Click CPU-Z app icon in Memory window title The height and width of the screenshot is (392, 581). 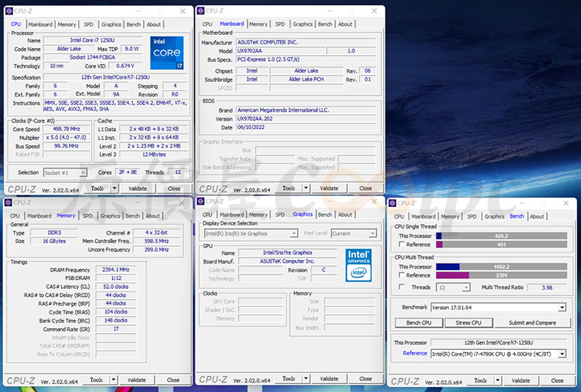click(8, 203)
